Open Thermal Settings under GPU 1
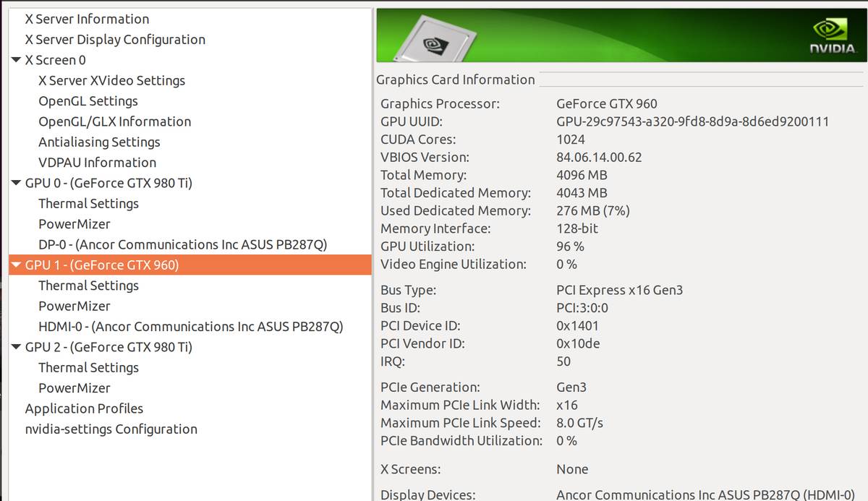The image size is (868, 501). click(88, 286)
